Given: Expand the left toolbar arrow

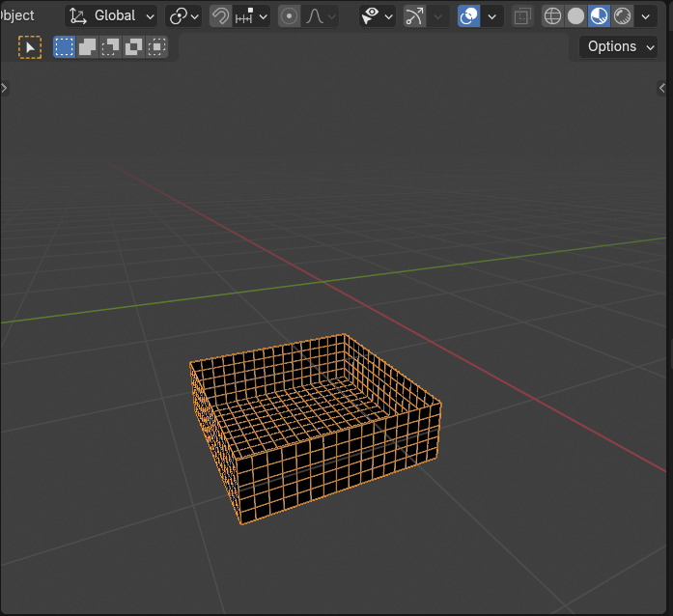Looking at the screenshot, I should [4, 89].
